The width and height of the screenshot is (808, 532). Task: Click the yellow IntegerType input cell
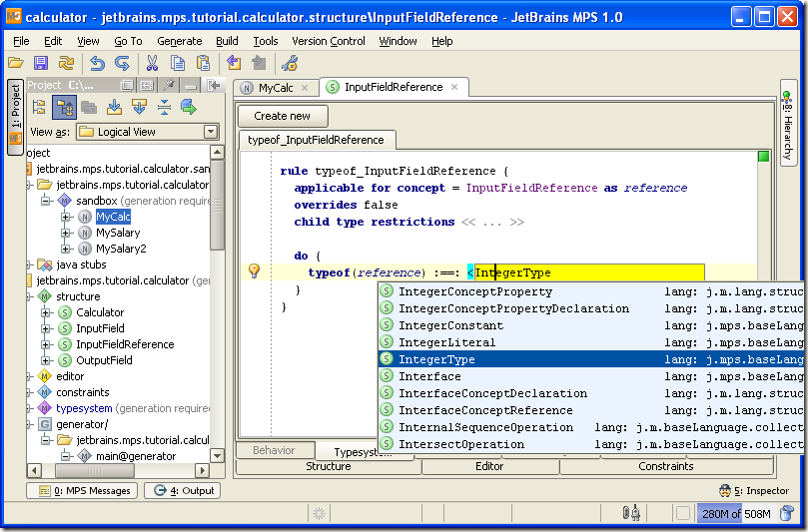[x=589, y=272]
